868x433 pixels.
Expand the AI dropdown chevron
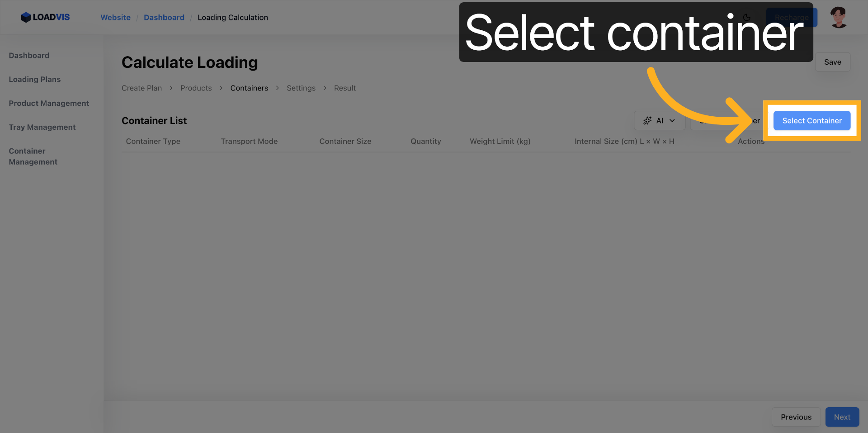tap(672, 120)
